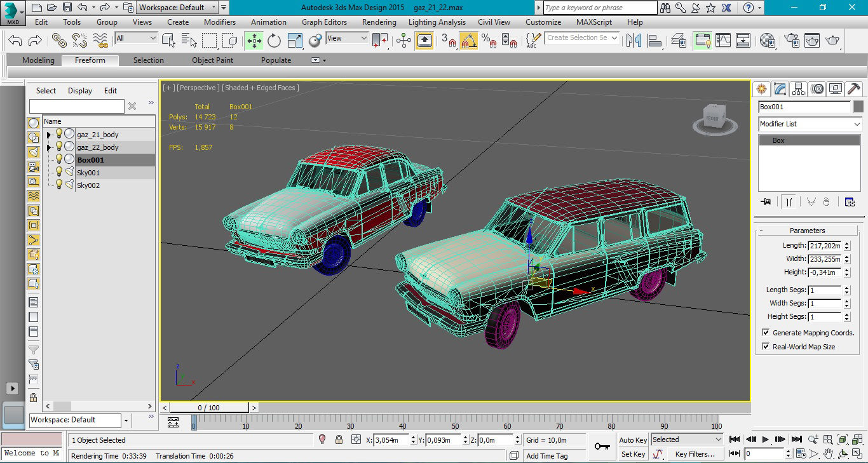The height and width of the screenshot is (463, 868).
Task: Open the Hierarchy command panel tab
Action: click(x=799, y=89)
